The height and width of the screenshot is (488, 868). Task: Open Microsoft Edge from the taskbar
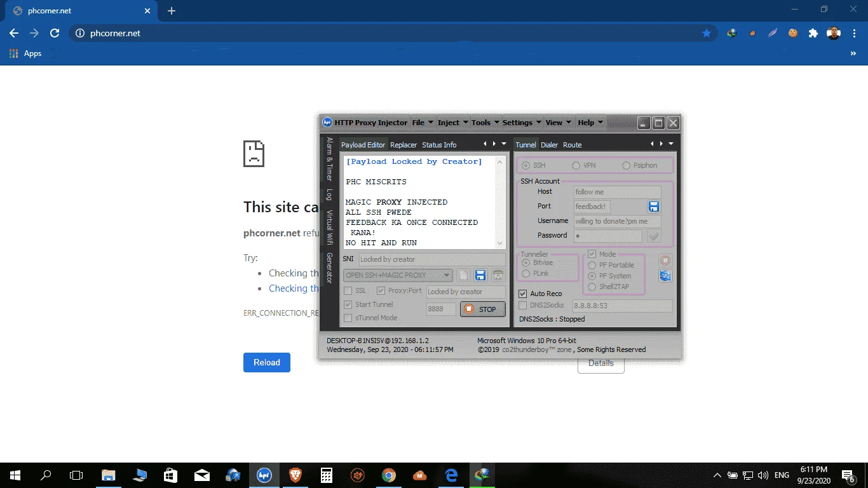click(451, 475)
